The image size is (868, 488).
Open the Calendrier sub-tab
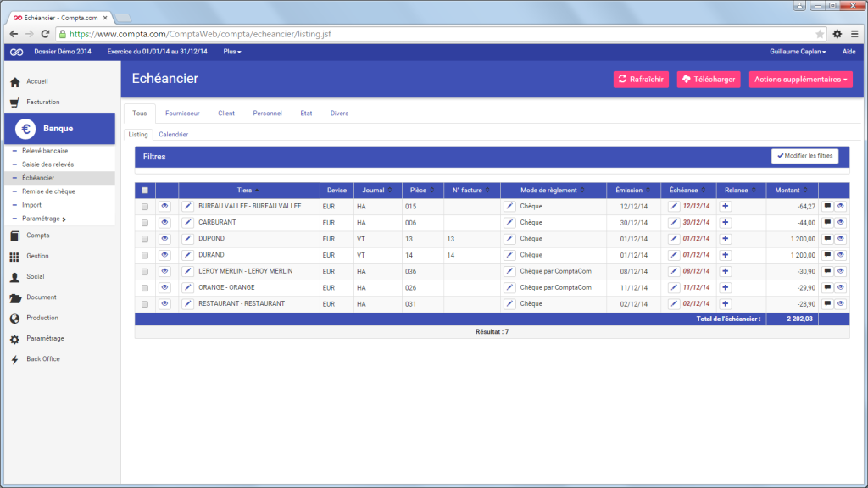point(173,135)
